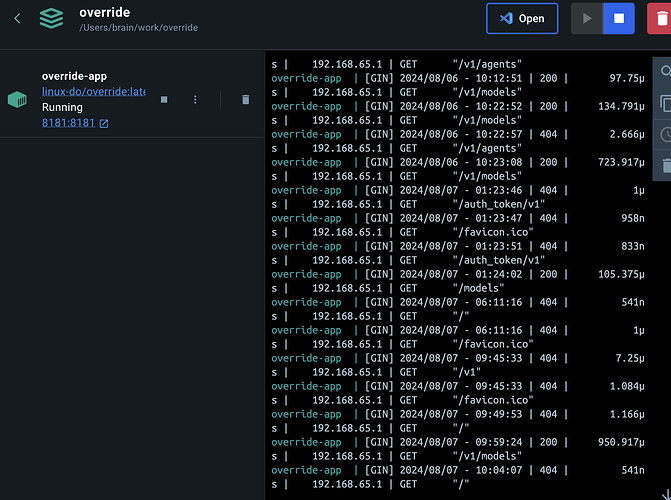Click the 2.666µ latency value

click(627, 134)
